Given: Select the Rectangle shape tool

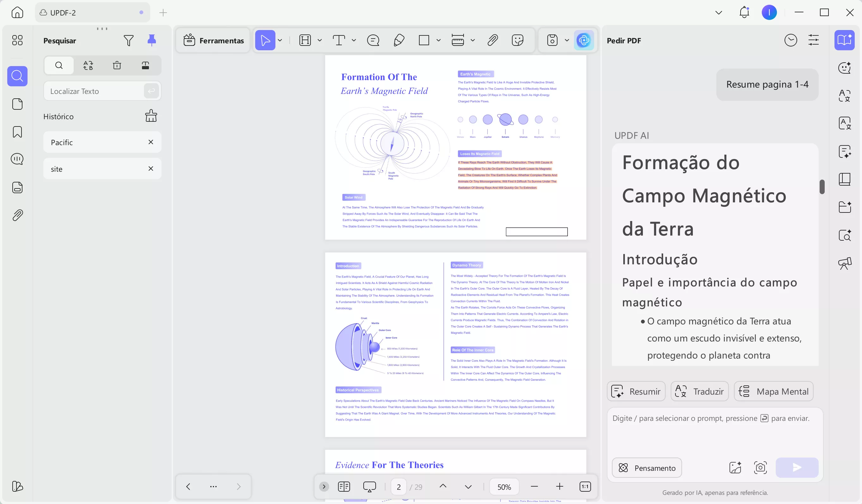Looking at the screenshot, I should point(424,40).
